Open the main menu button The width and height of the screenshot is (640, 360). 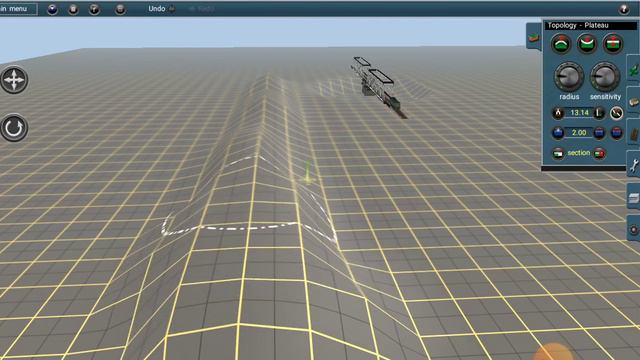pyautogui.click(x=18, y=9)
